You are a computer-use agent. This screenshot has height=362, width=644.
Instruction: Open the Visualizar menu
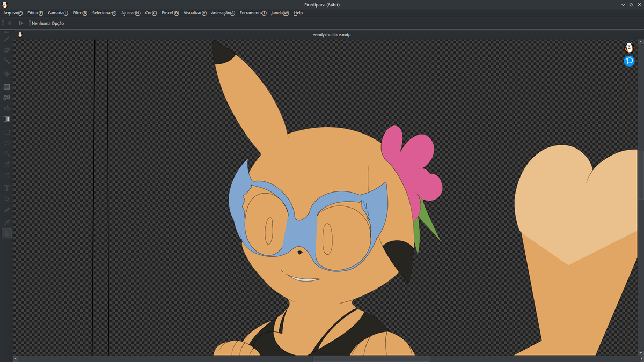coord(195,13)
